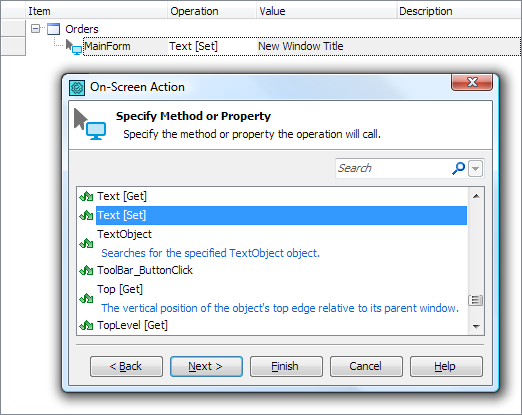Click the On-Screen Action title icon
Image resolution: width=522 pixels, height=415 pixels.
[77, 88]
